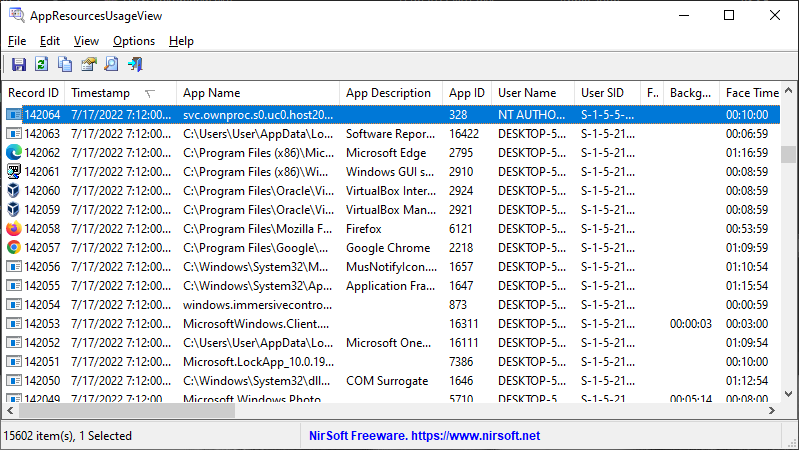Open the View menu
The width and height of the screenshot is (799, 450).
click(x=86, y=41)
